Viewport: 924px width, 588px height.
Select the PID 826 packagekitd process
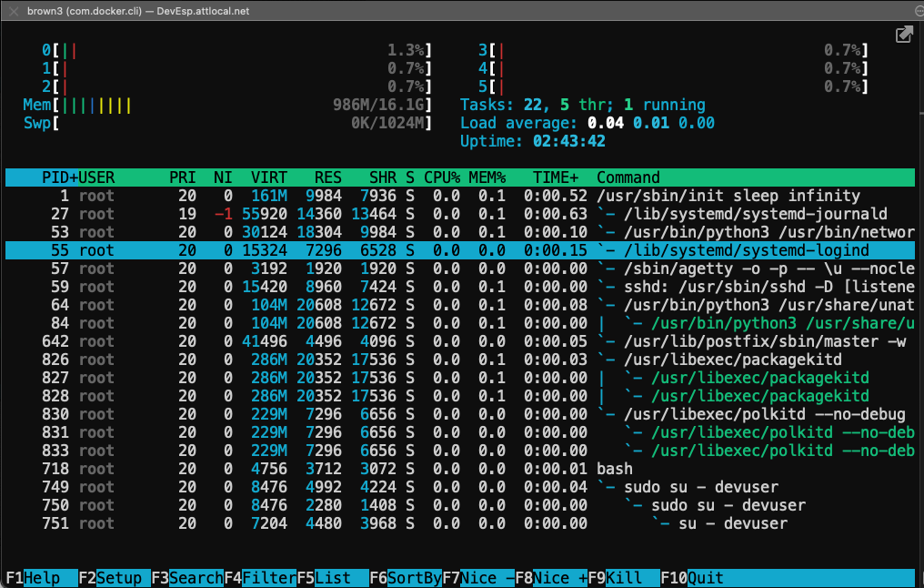[x=460, y=360]
